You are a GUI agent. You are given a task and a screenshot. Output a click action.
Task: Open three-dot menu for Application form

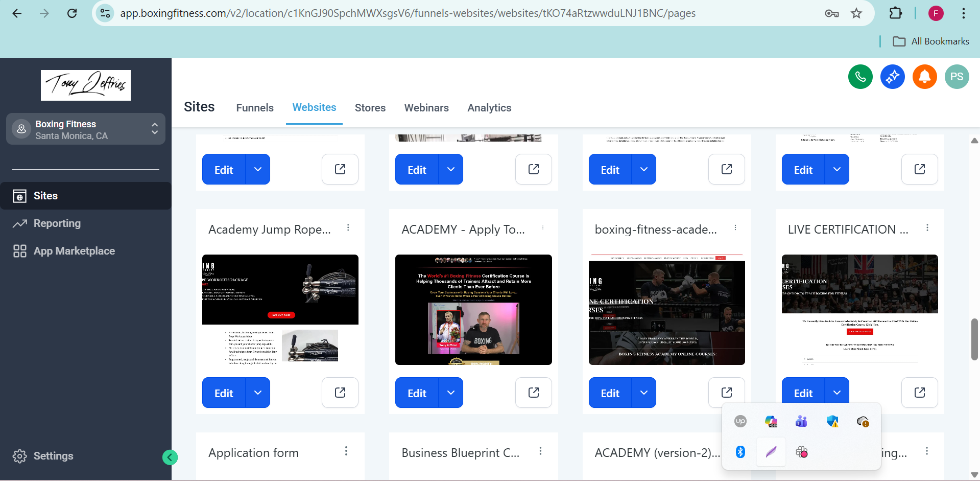[x=346, y=451]
